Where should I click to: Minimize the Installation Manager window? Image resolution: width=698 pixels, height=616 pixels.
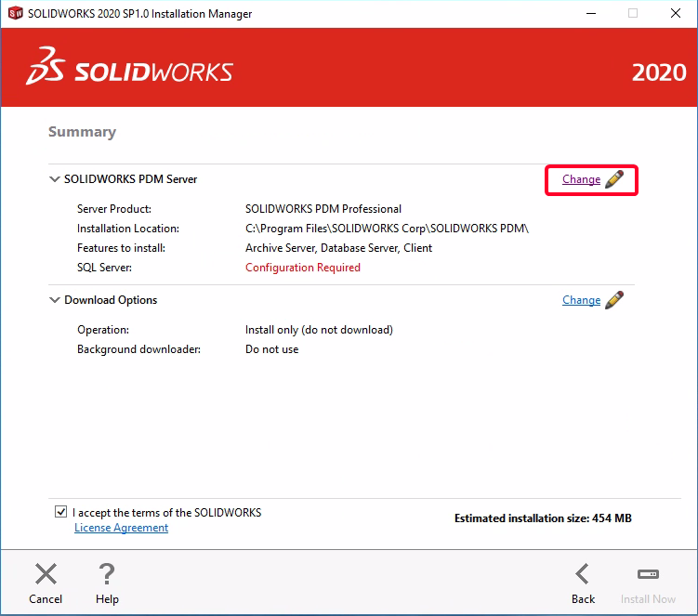tap(591, 13)
